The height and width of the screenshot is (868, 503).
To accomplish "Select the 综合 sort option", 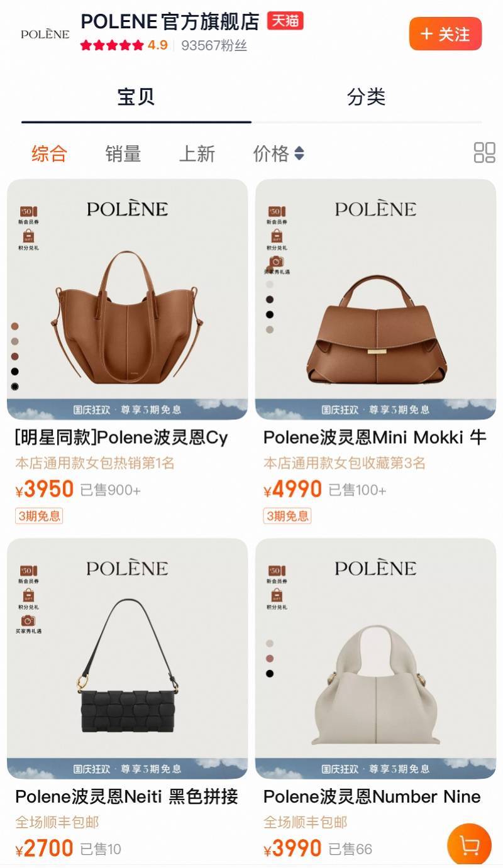I will click(50, 153).
